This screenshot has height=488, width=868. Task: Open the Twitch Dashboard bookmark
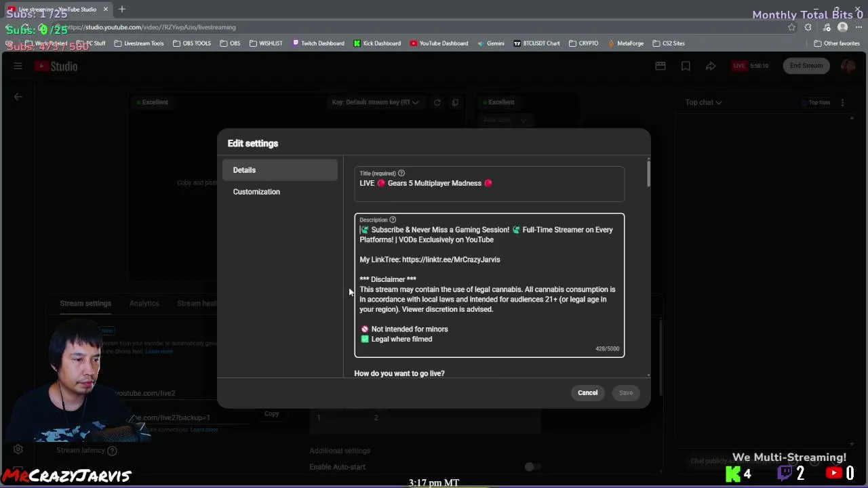[318, 43]
